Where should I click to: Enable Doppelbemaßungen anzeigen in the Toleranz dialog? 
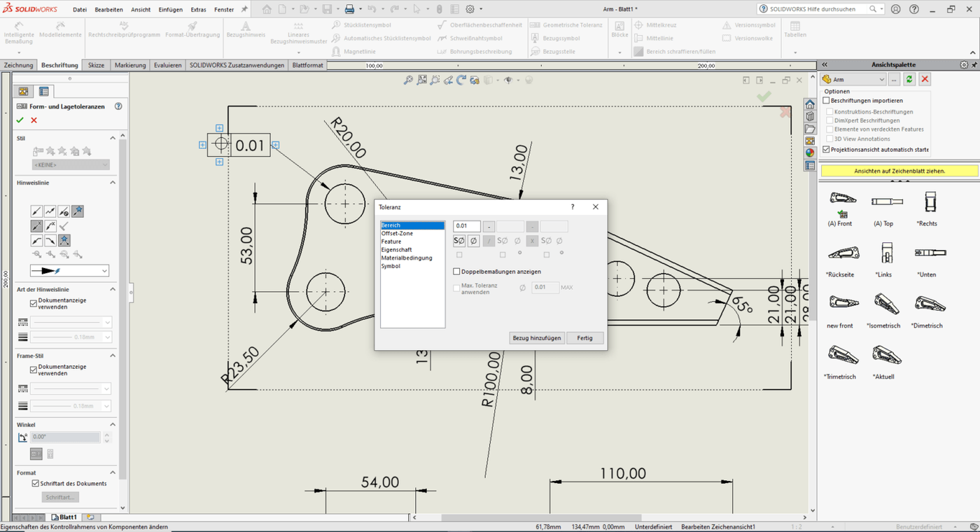coord(455,272)
